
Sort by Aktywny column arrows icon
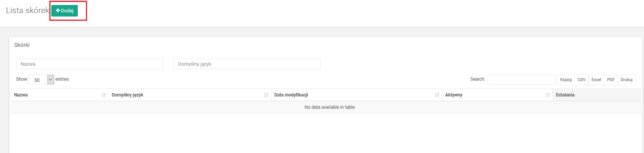[548, 95]
